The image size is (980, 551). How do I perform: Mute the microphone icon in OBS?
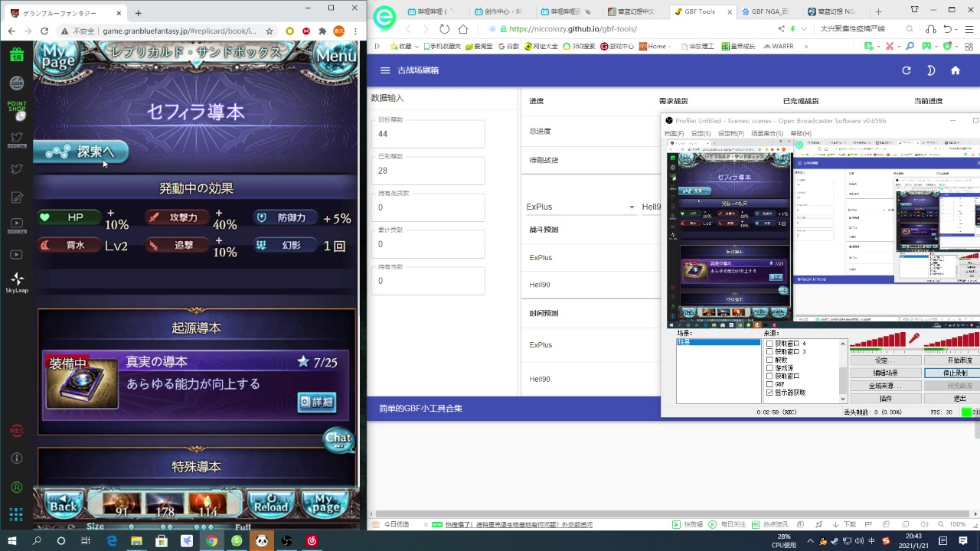click(913, 338)
